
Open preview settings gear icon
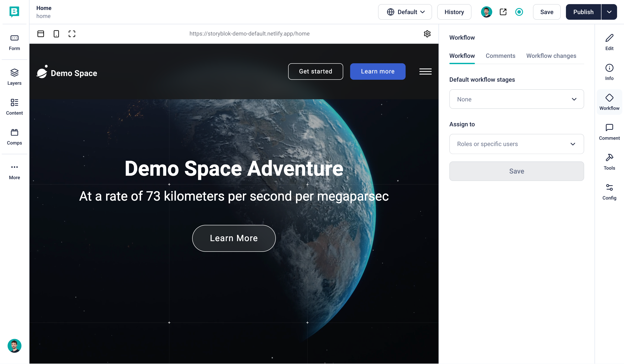[x=427, y=34]
